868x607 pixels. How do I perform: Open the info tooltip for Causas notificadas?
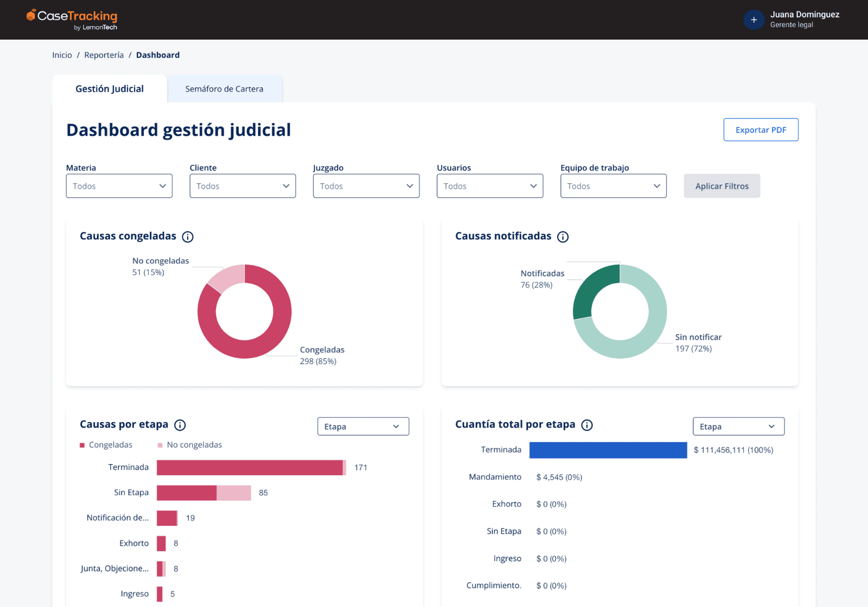[563, 237]
